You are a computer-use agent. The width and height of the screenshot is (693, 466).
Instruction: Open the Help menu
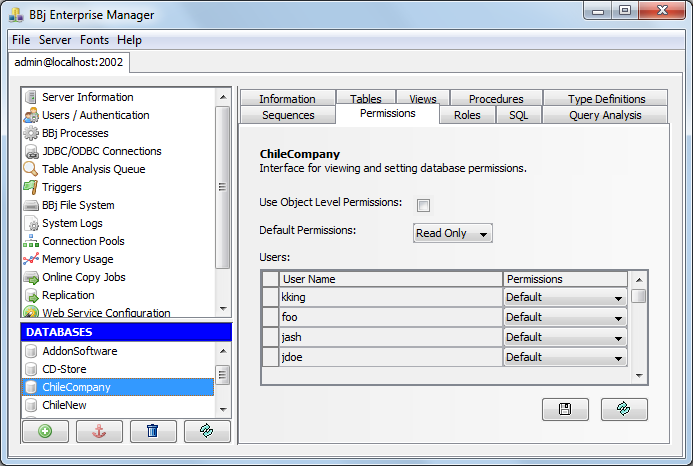point(129,40)
